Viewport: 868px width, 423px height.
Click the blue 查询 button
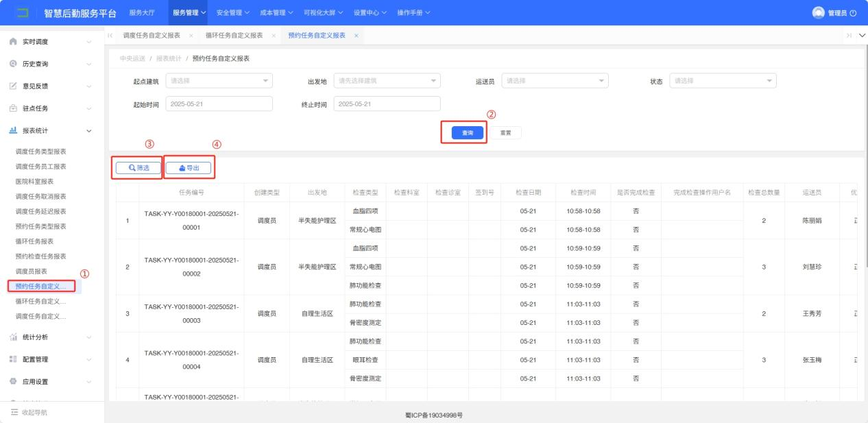(x=468, y=132)
